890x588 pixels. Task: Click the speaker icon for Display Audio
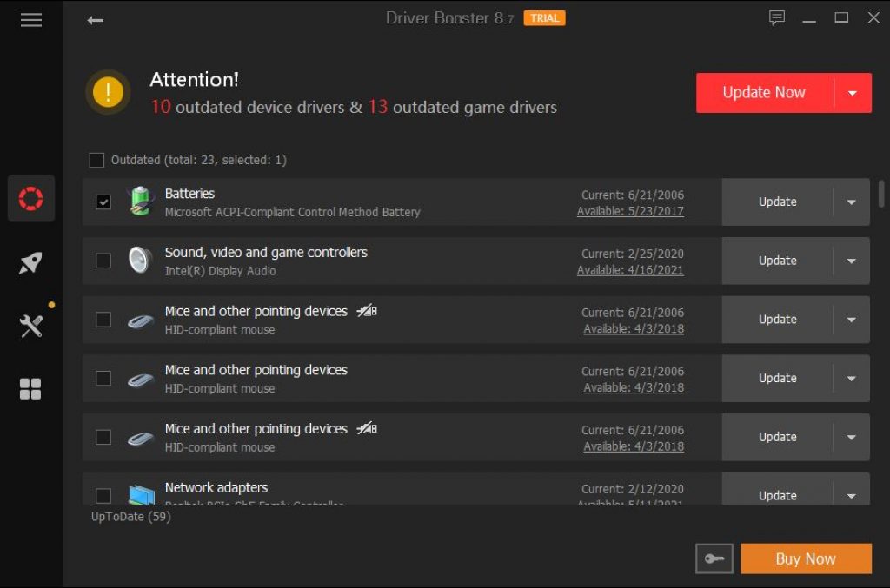coord(140,261)
